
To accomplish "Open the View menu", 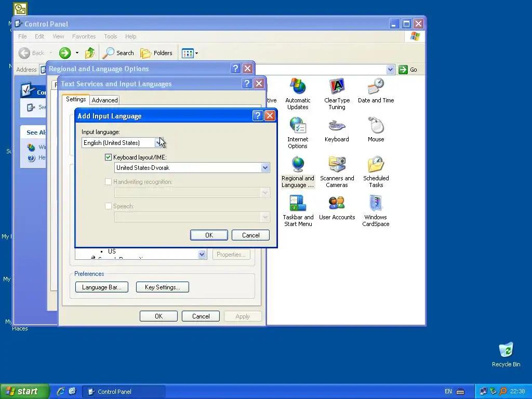I will (58, 36).
